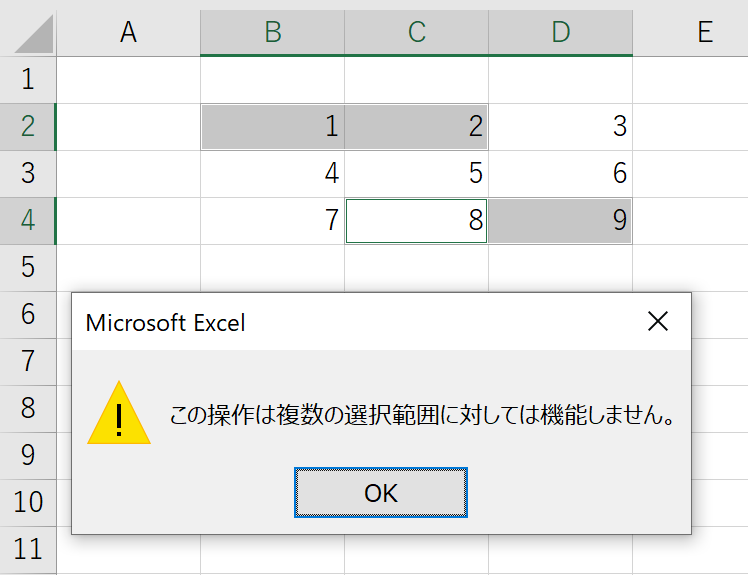This screenshot has height=575, width=748.
Task: Select column E header
Action: click(x=690, y=32)
